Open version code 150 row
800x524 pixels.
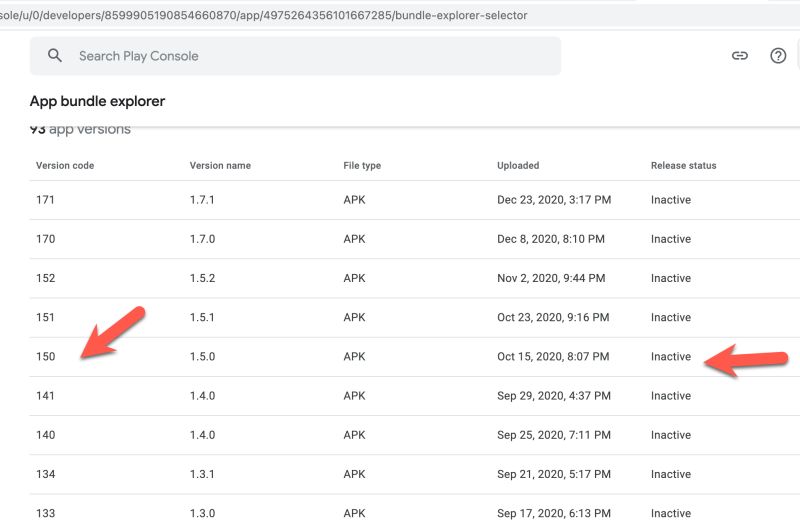414,357
